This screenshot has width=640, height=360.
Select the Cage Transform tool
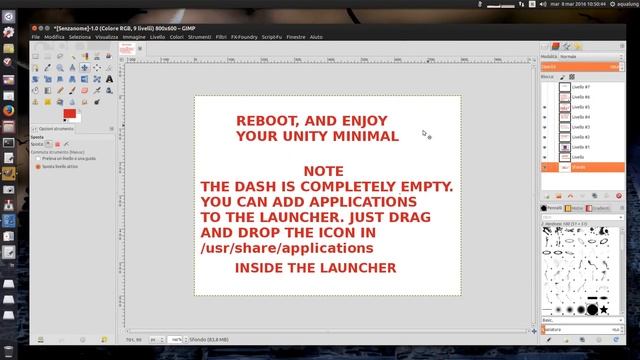tap(97, 79)
